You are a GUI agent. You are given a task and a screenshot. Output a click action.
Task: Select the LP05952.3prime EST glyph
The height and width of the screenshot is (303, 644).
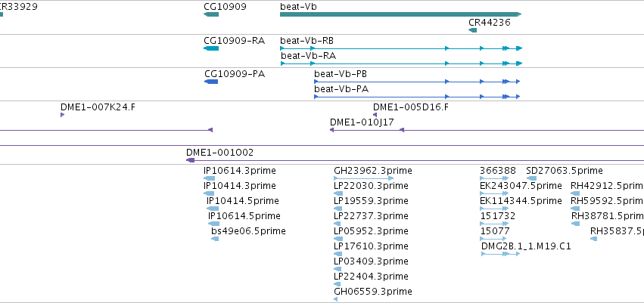click(x=338, y=239)
